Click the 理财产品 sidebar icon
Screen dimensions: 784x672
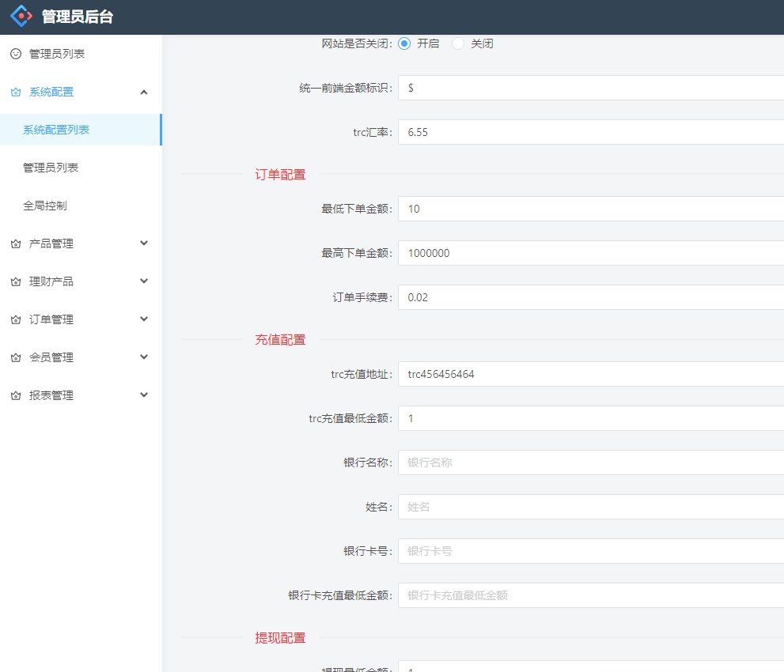coord(14,281)
